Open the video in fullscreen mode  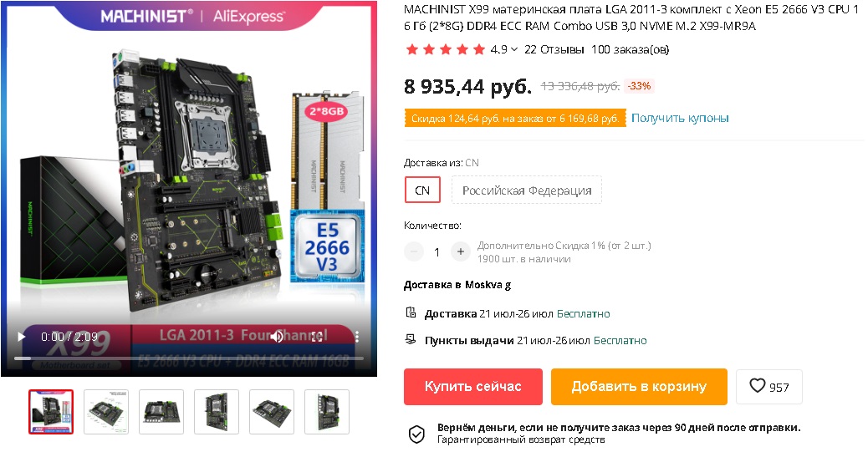pos(317,337)
